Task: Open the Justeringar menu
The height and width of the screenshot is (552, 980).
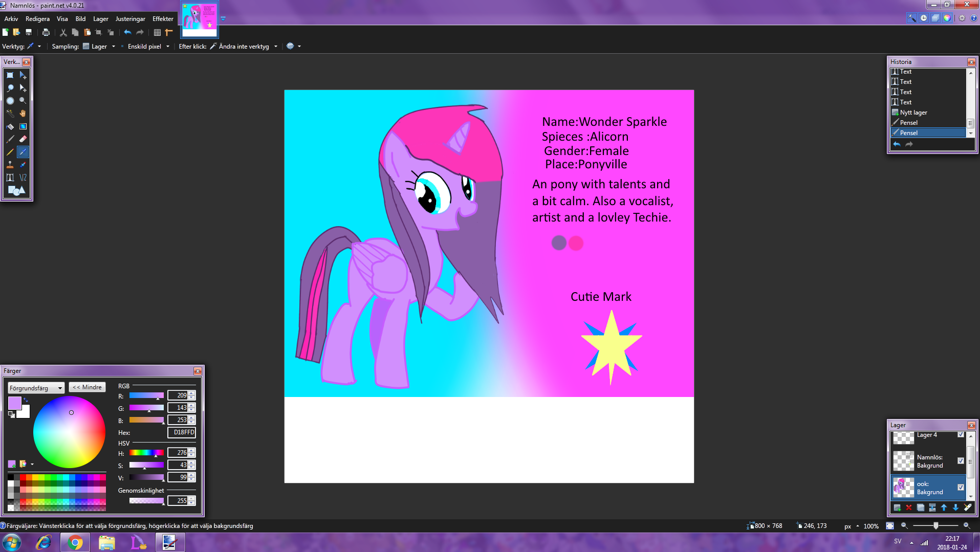Action: tap(130, 19)
